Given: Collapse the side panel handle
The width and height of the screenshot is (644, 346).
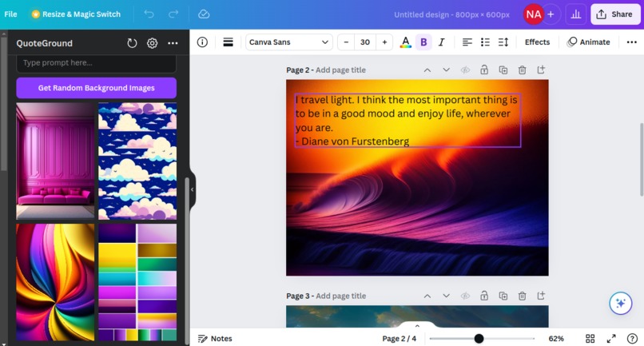Looking at the screenshot, I should tap(193, 189).
